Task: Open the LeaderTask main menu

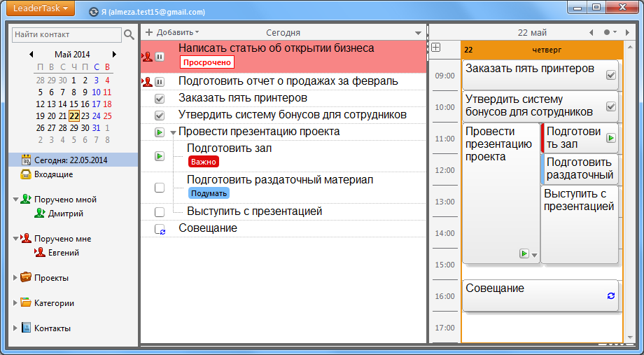Action: (40, 8)
